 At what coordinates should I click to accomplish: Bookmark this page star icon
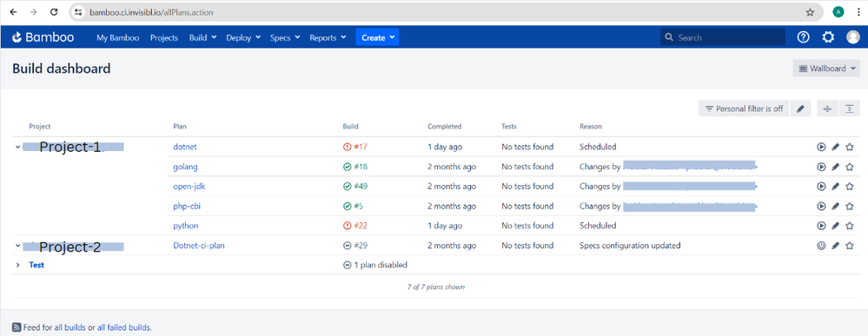click(810, 11)
